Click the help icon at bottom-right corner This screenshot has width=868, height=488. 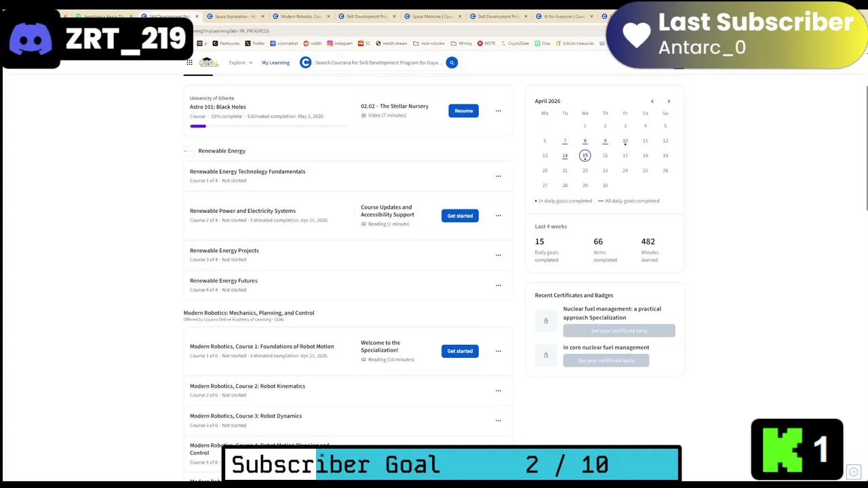click(854, 472)
